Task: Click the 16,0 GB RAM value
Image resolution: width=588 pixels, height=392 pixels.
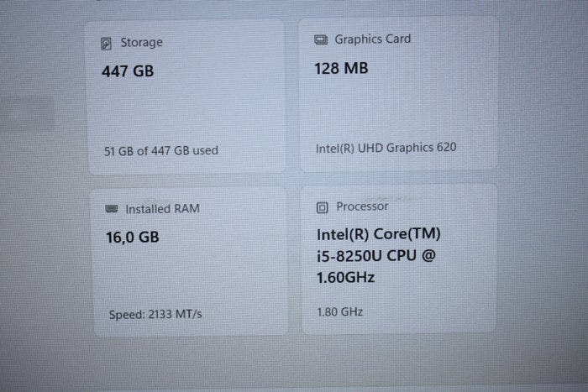Action: 130,238
